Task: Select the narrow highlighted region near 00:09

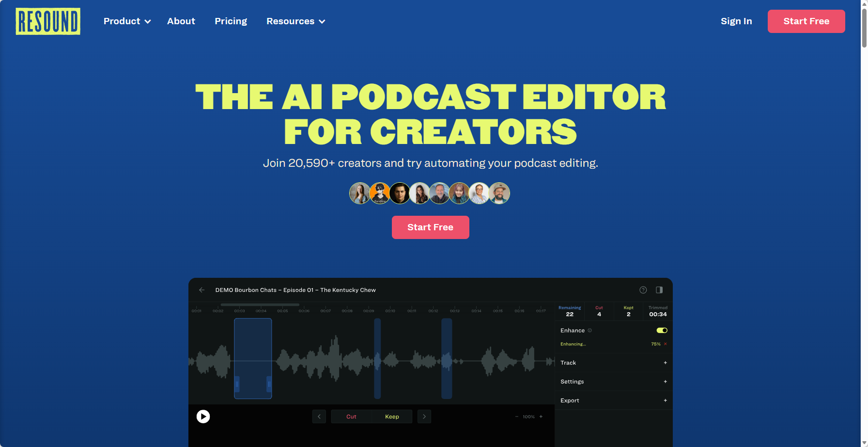Action: click(x=377, y=358)
